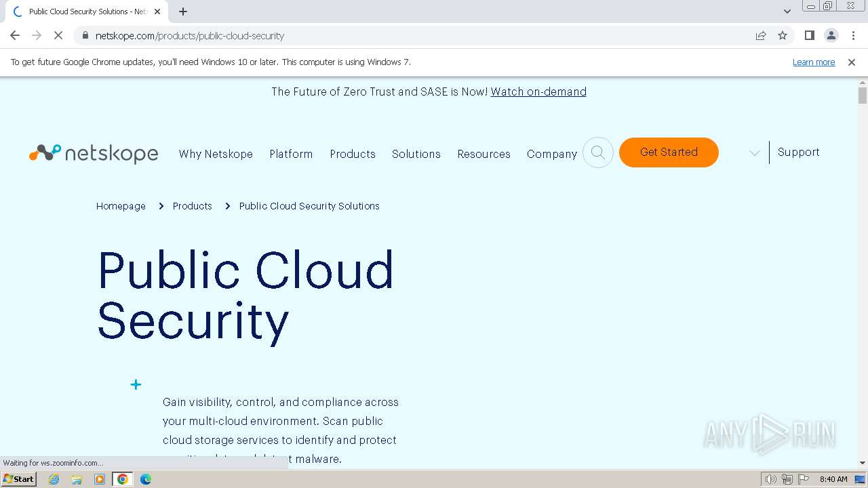The width and height of the screenshot is (868, 488).
Task: Click the Get Started button
Action: [669, 152]
